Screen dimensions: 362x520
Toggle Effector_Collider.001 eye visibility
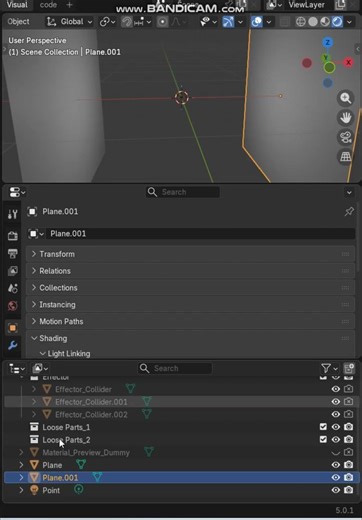coord(336,402)
